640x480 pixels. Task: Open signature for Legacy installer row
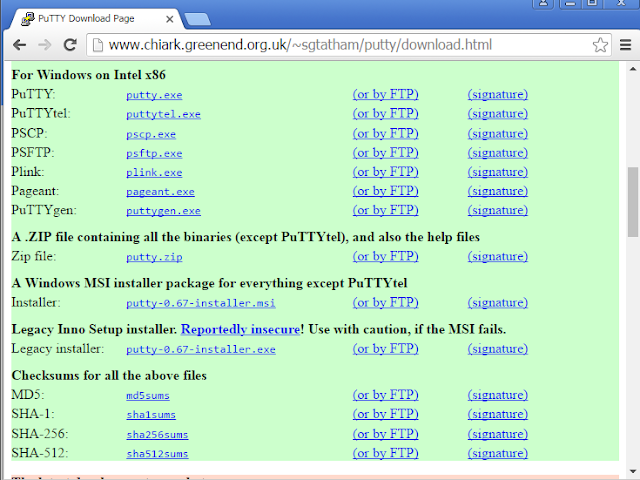[498, 349]
